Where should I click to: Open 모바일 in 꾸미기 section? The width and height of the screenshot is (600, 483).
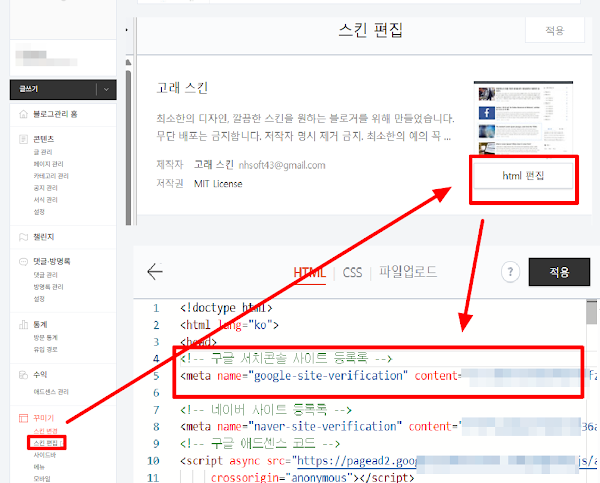pyautogui.click(x=42, y=478)
